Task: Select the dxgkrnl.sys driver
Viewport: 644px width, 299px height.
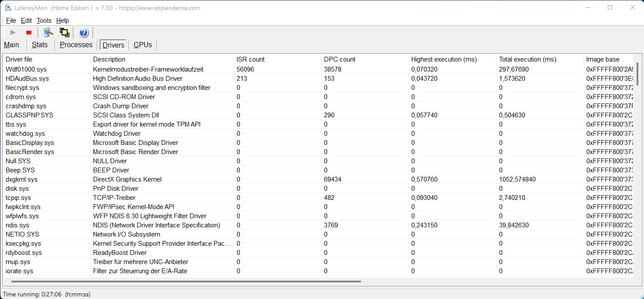Action: click(318, 179)
